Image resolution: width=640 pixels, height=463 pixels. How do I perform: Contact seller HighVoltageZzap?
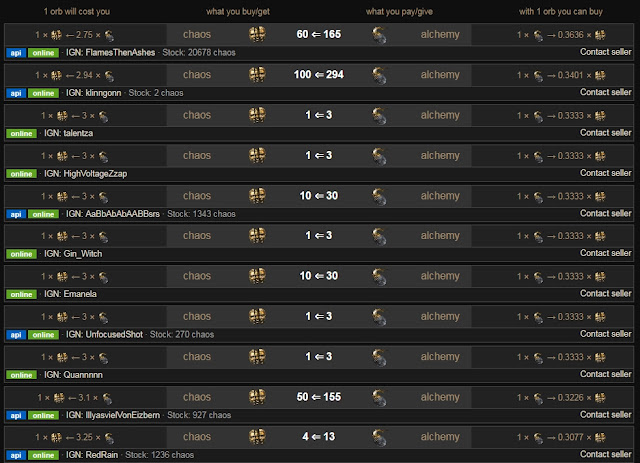coord(606,175)
